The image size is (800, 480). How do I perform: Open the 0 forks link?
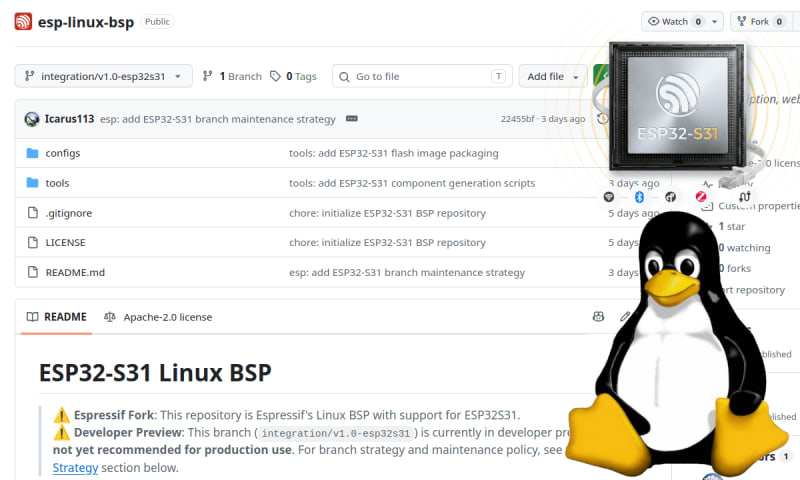(x=735, y=268)
